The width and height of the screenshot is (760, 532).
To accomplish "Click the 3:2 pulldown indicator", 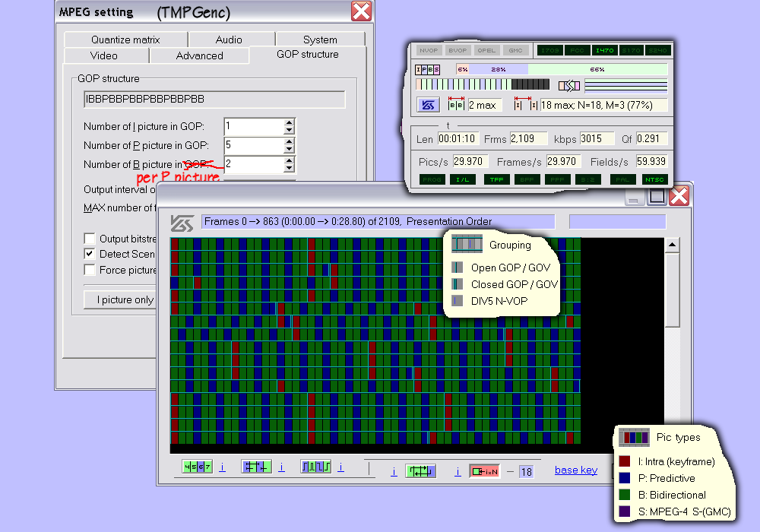I will 588,180.
